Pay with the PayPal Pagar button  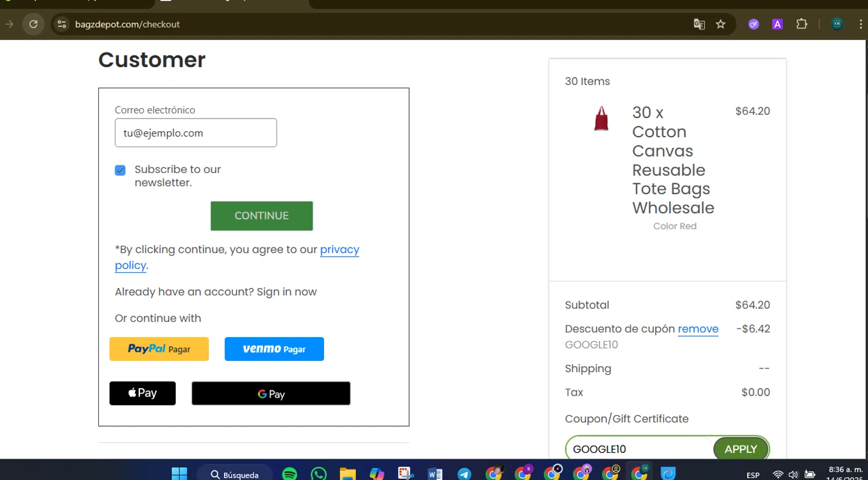point(159,349)
